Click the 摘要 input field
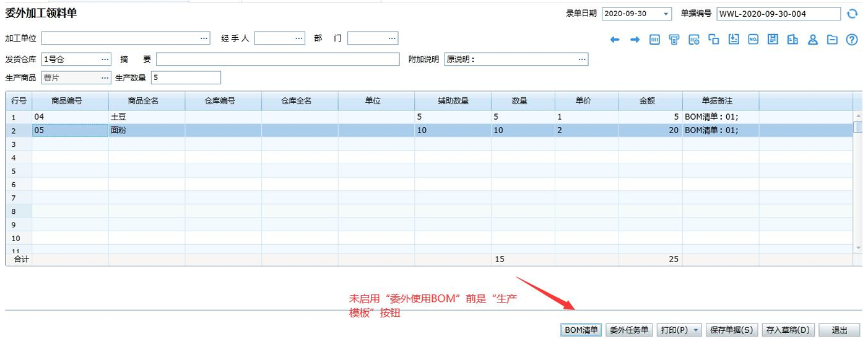 click(x=277, y=60)
